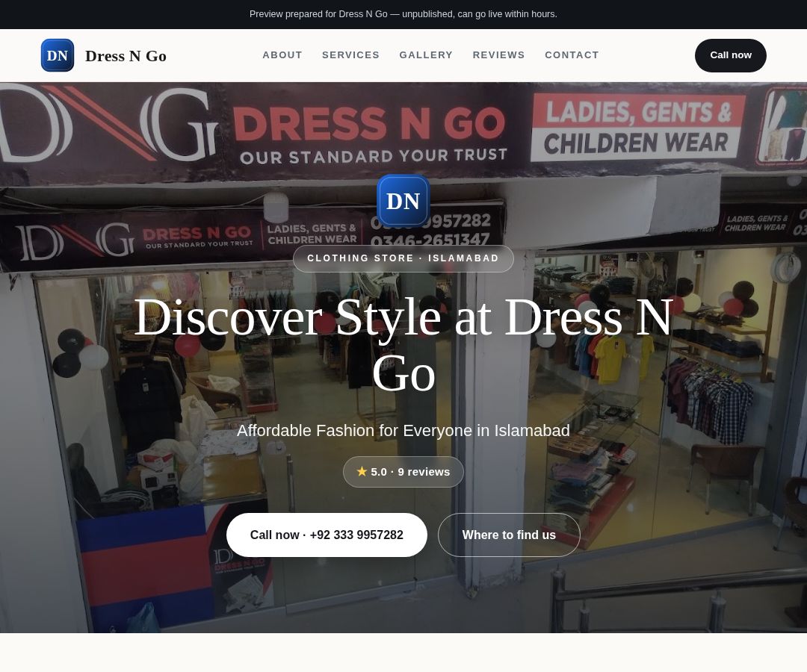The height and width of the screenshot is (672, 807).
Task: Open the About section
Action: [x=282, y=55]
